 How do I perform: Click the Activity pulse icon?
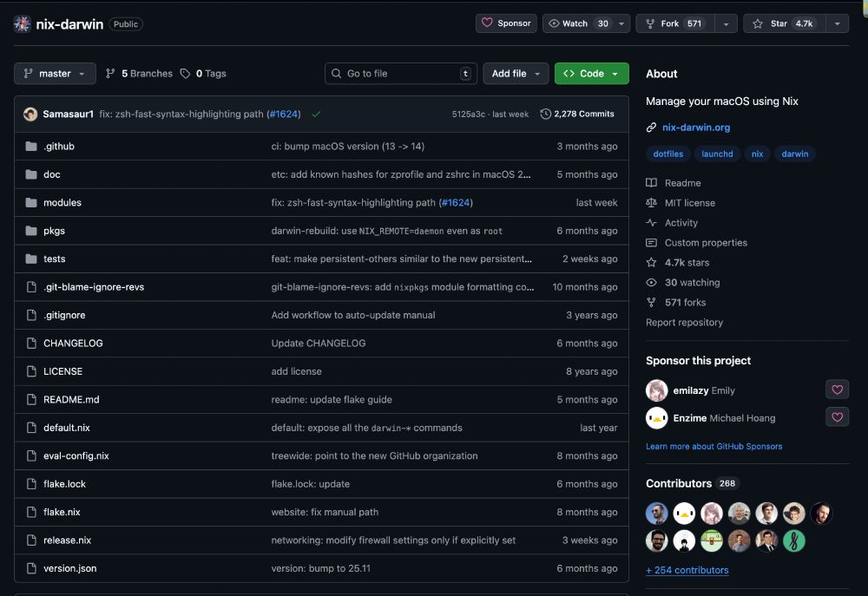652,222
